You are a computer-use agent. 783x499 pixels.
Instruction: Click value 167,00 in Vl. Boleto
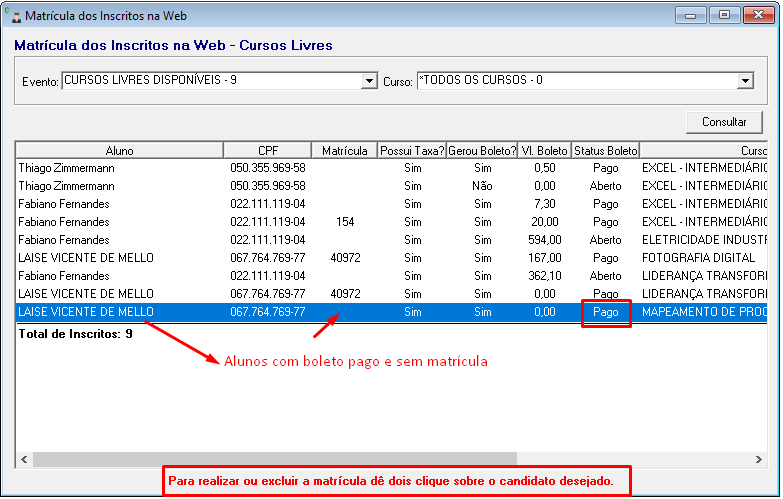point(544,258)
